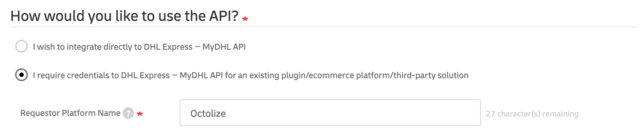644x133 pixels.
Task: Click the 'Octolize' text in the field
Action: click(x=208, y=113)
